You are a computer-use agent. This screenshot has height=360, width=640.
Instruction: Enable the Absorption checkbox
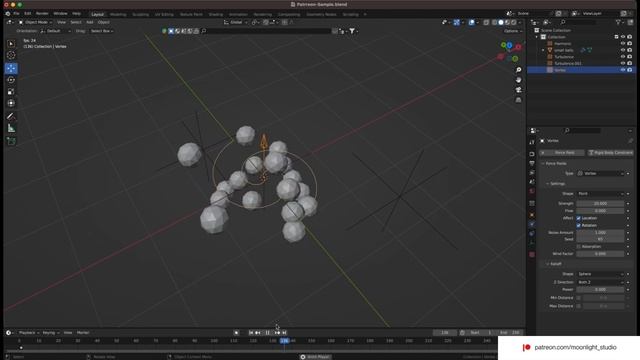tap(578, 247)
